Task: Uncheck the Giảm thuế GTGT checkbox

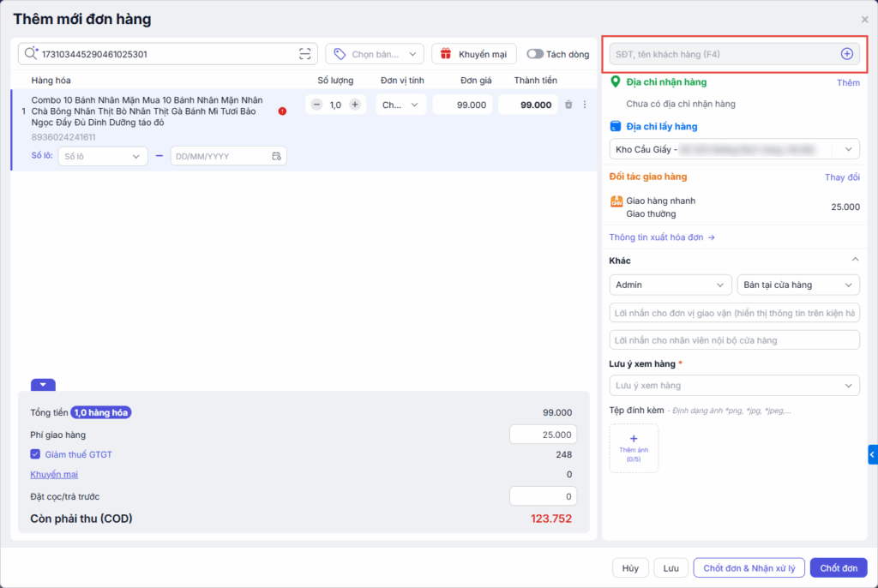Action: pos(35,454)
